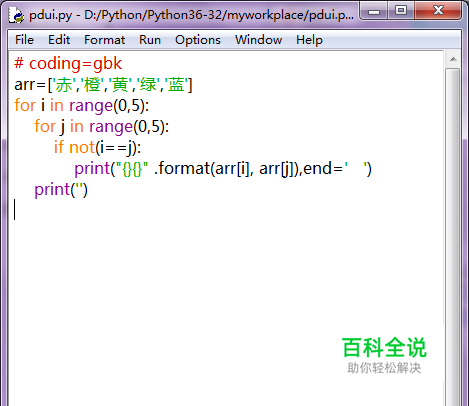Screen dimensions: 469x406
Task: Open the File menu
Action: coord(24,40)
